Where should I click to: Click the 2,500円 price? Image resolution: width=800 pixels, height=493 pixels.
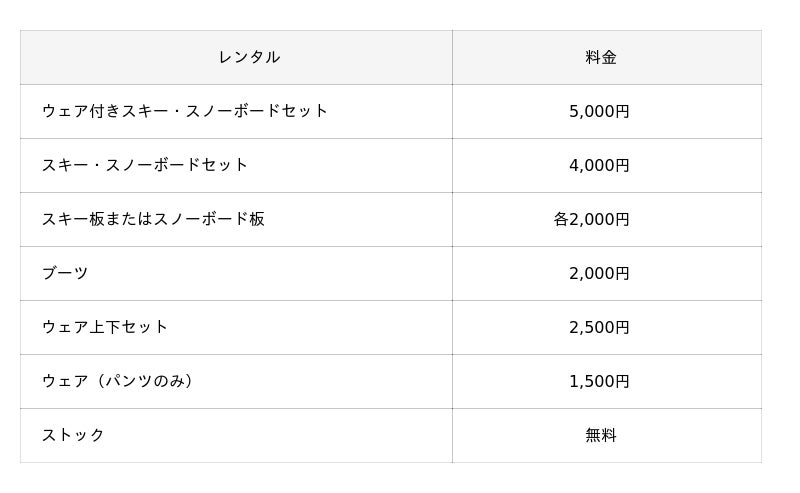click(599, 327)
